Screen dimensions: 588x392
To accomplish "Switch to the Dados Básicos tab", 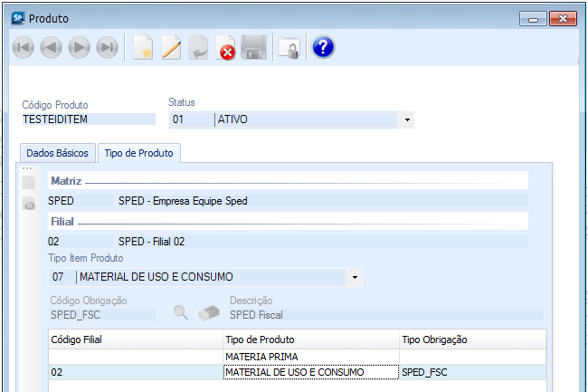I will (x=57, y=153).
